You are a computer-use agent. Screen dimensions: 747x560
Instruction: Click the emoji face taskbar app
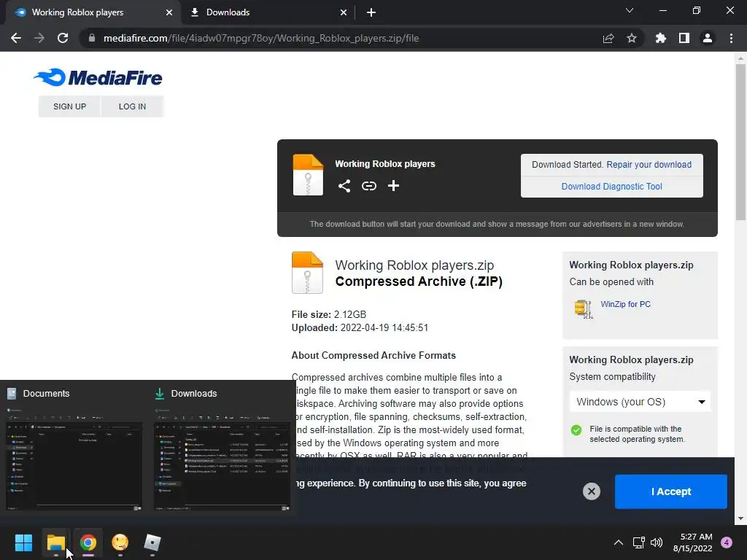120,542
